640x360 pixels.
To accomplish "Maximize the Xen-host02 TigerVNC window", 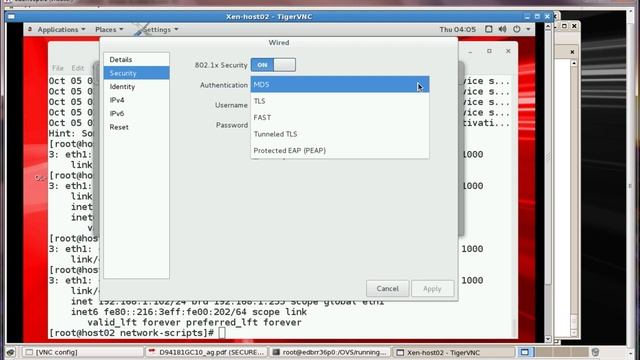I will coord(537,17).
